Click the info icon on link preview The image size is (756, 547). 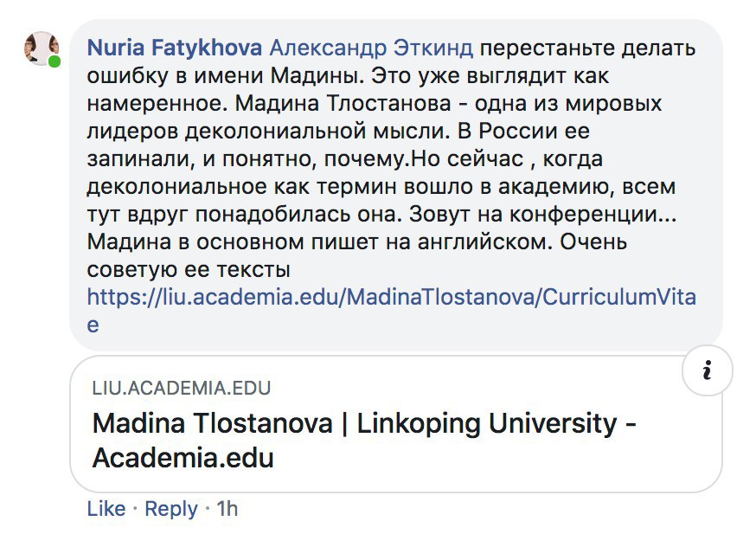708,370
